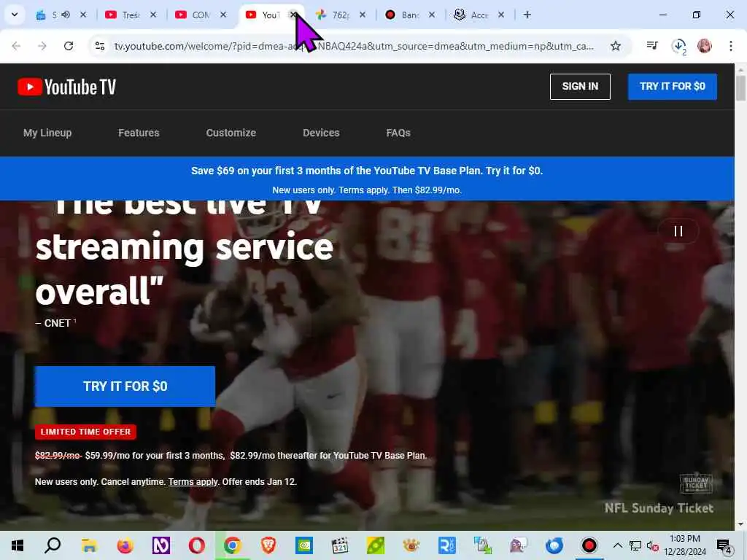
Task: Open the Devices section
Action: (321, 133)
